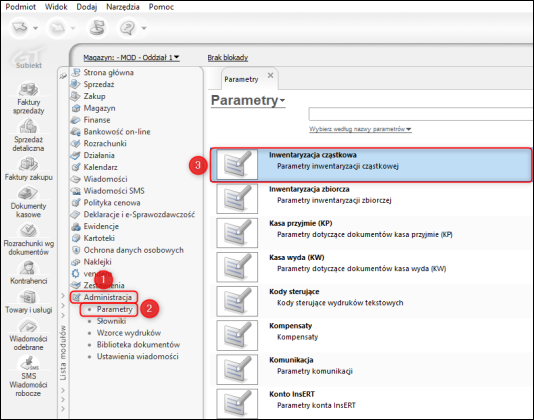Close the Parametry tab
The height and width of the screenshot is (420, 534).
(270, 75)
